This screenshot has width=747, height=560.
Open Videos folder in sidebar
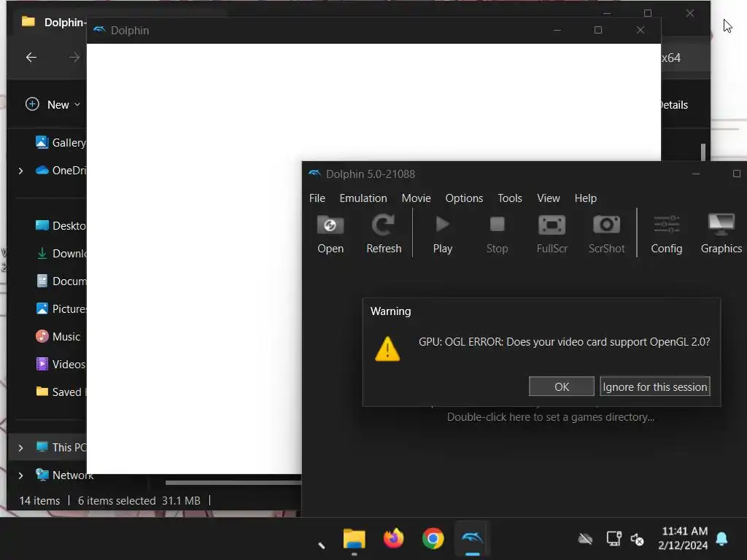tap(61, 365)
